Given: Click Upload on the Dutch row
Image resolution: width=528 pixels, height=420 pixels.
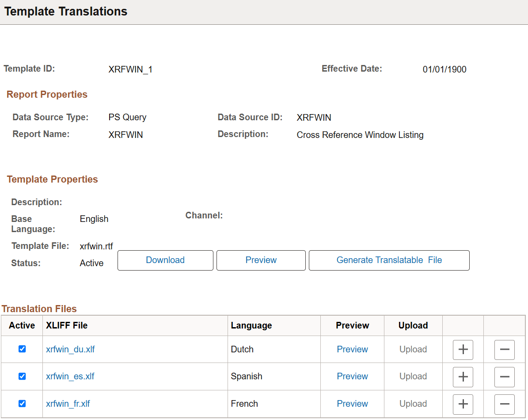Looking at the screenshot, I should coord(413,349).
